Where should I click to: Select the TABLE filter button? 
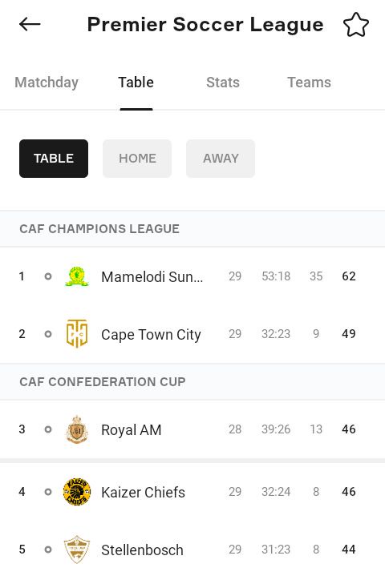tap(54, 159)
